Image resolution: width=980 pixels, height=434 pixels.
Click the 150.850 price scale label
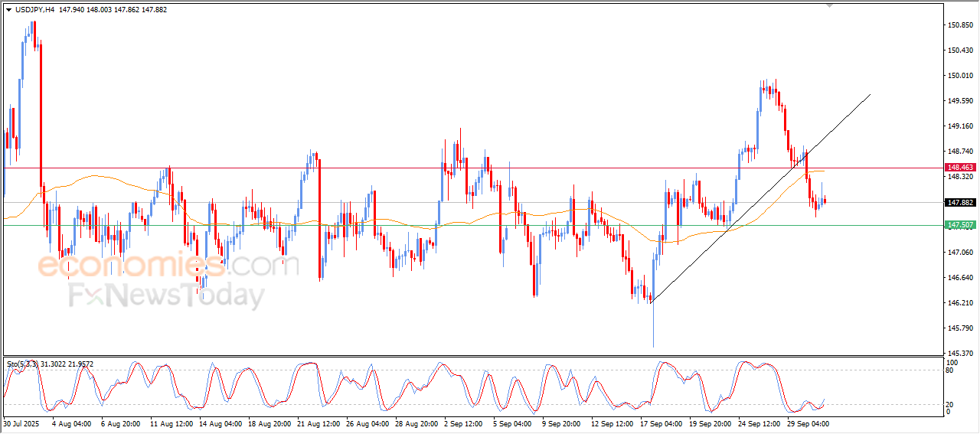click(960, 25)
